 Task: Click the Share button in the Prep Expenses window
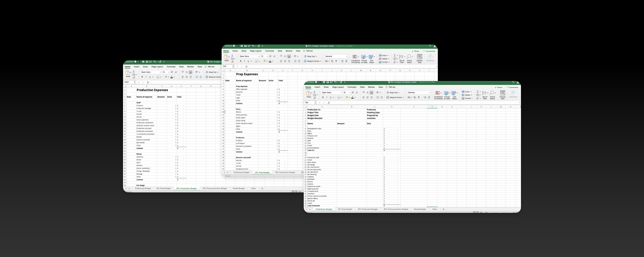415,51
